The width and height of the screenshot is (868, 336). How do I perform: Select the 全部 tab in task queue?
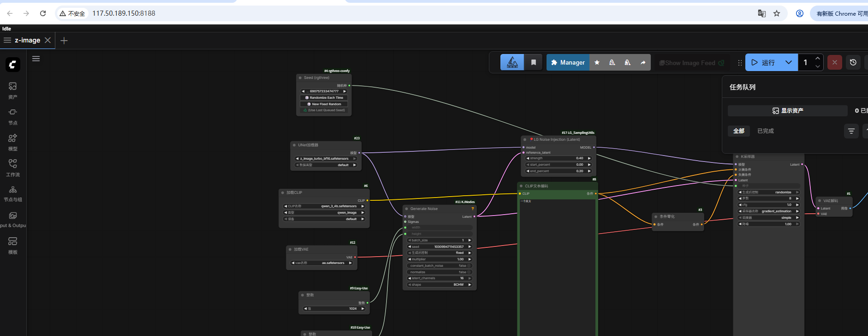739,131
